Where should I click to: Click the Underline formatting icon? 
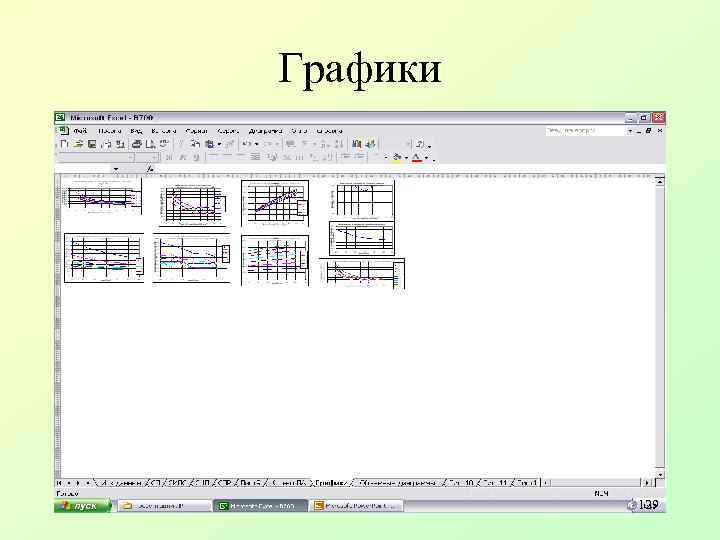click(x=196, y=158)
